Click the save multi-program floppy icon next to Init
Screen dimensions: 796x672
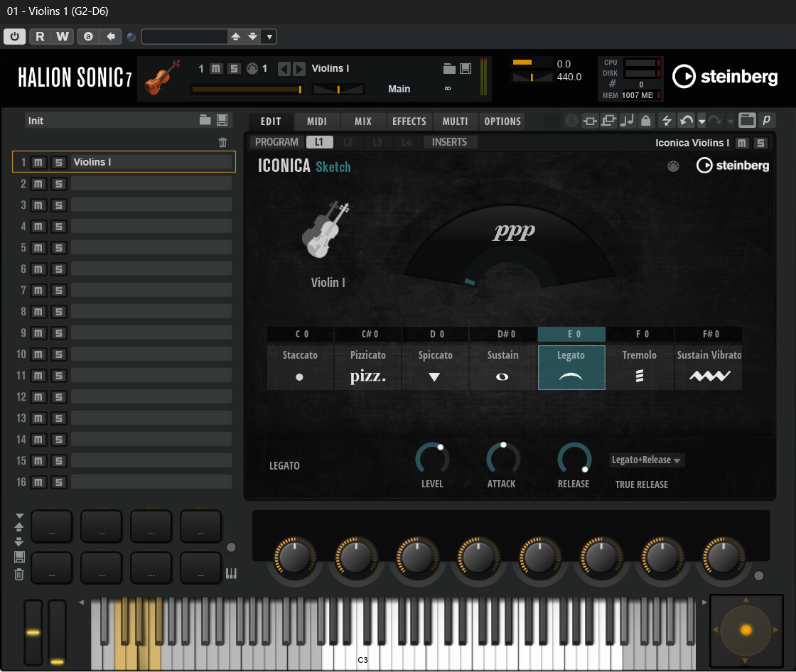click(222, 121)
